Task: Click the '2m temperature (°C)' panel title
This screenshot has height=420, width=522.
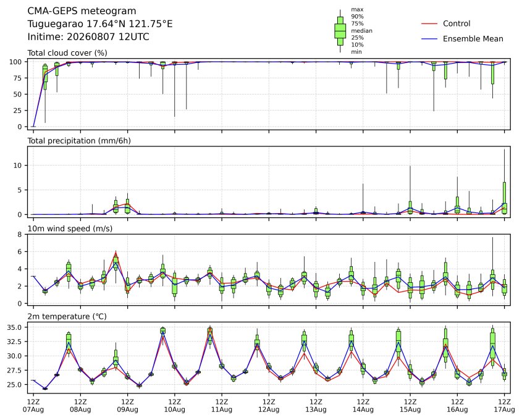Action: (x=67, y=316)
